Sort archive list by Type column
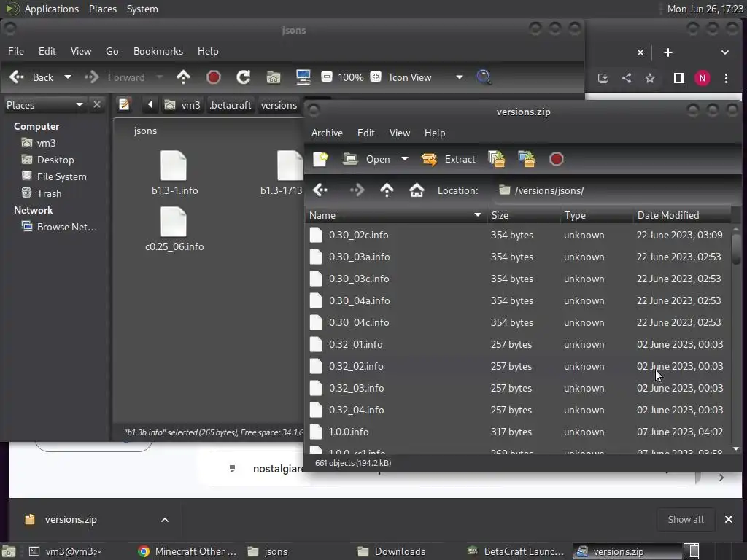This screenshot has height=560, width=747. pos(597,215)
